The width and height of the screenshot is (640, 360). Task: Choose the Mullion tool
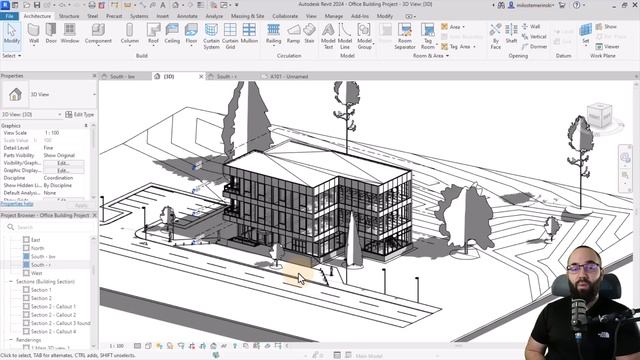(x=249, y=33)
